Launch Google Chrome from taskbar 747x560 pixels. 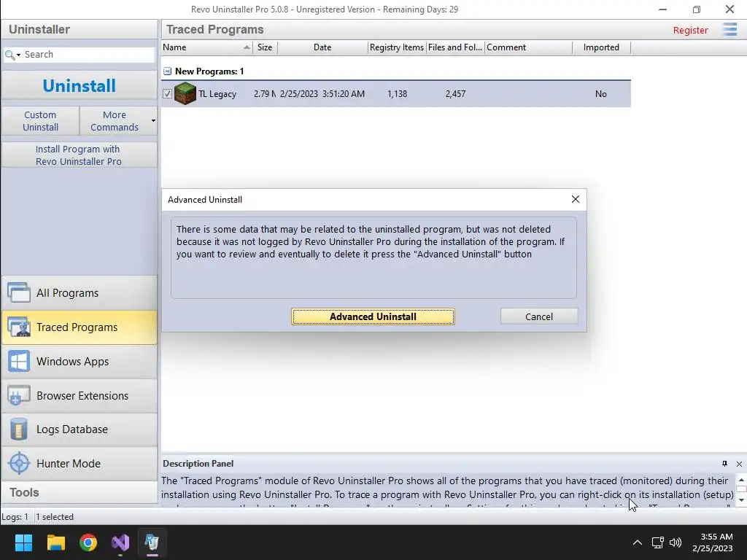88,542
